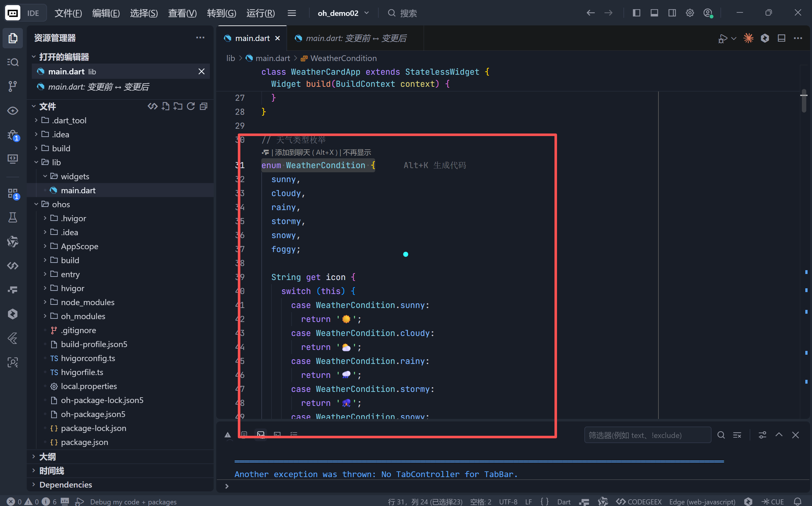This screenshot has height=506, width=812.
Task: Expand the .dart_tool folder
Action: [69, 120]
